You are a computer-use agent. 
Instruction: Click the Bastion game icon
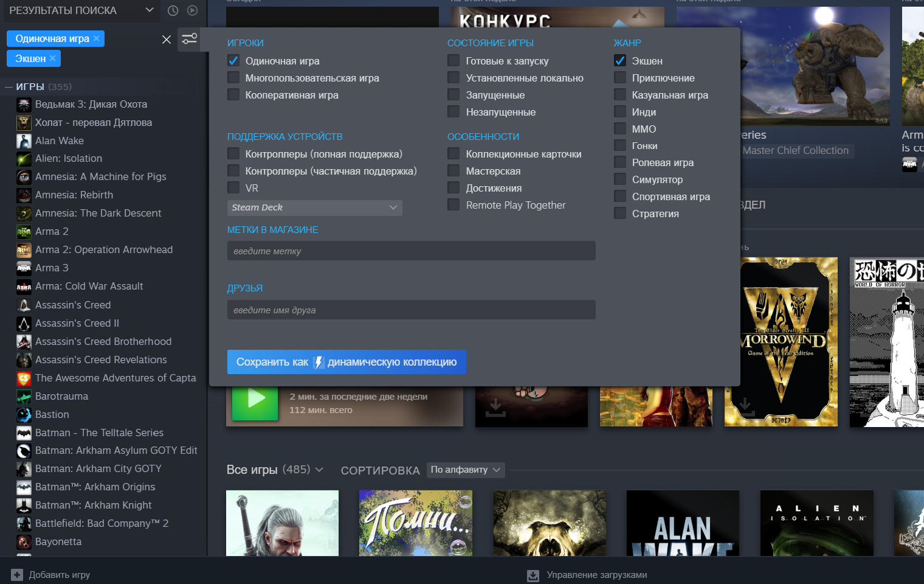[x=24, y=415]
